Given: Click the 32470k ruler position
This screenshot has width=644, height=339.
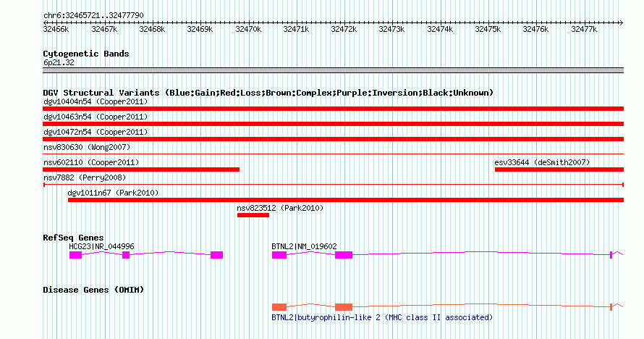Looking at the screenshot, I should point(248,30).
